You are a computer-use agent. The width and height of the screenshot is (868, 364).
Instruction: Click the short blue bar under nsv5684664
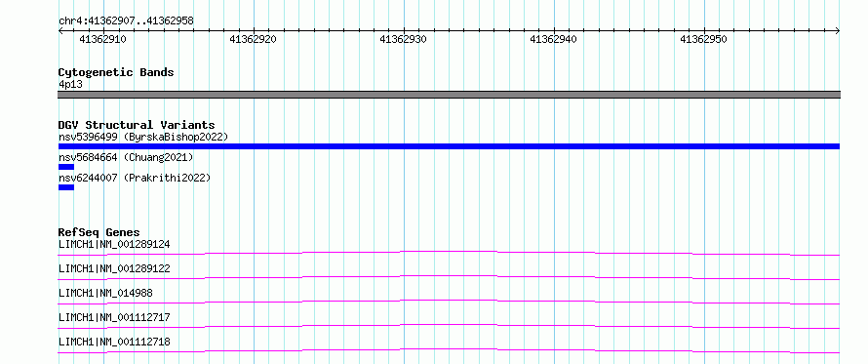point(66,167)
